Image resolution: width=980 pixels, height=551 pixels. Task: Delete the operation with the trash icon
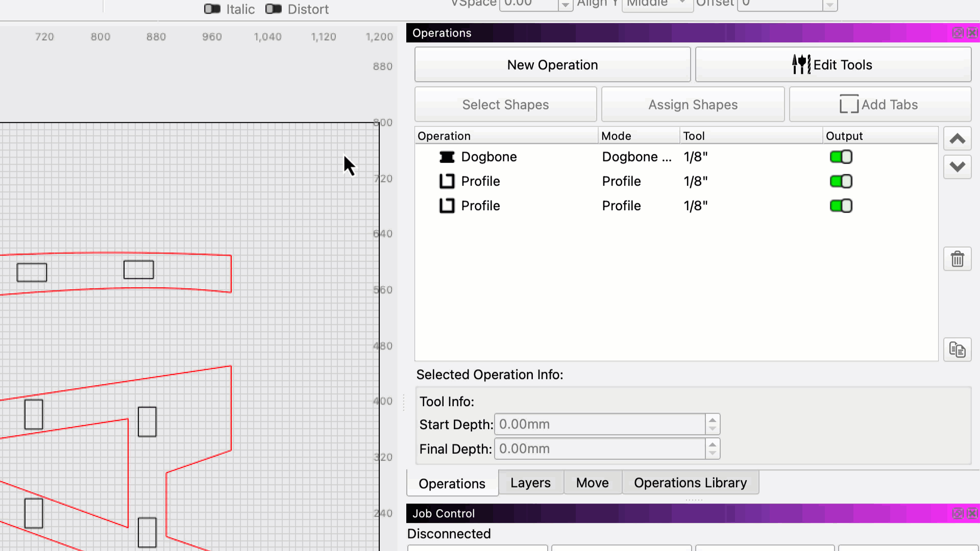pyautogui.click(x=957, y=260)
